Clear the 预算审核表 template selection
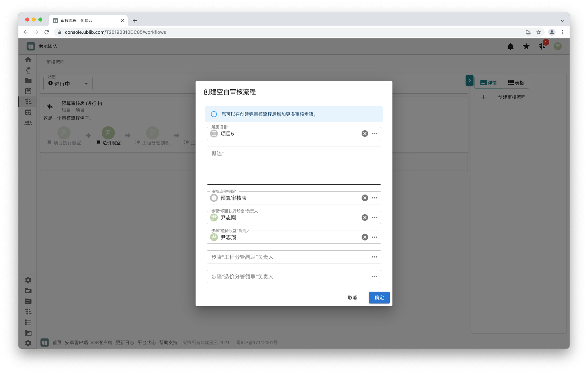The image size is (588, 373). [x=365, y=198]
